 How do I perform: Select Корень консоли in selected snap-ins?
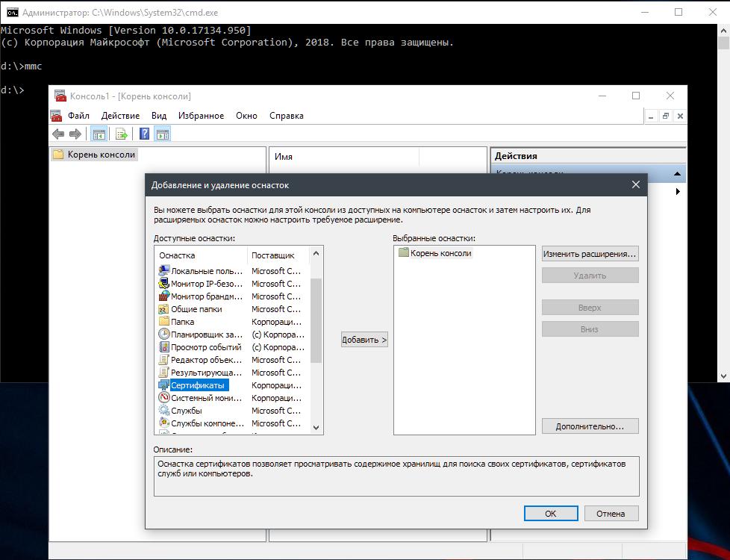440,253
